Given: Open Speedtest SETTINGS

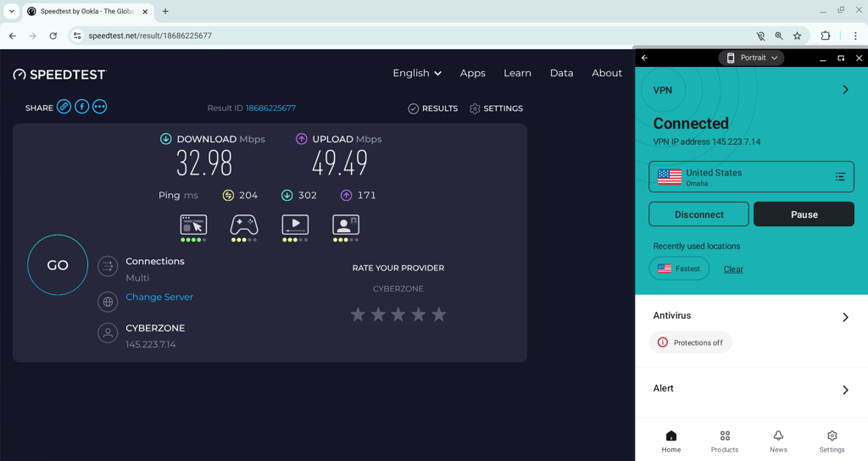Looking at the screenshot, I should pos(496,108).
